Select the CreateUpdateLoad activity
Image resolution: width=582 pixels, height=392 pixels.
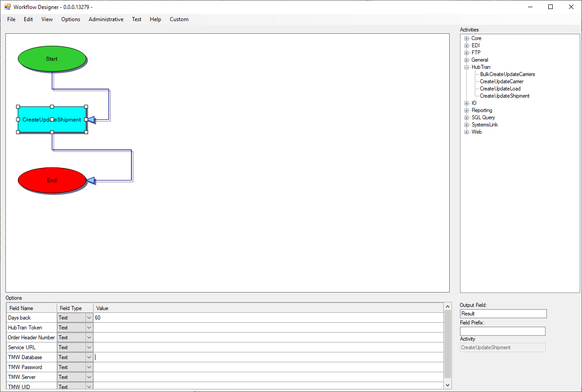[x=500, y=89]
